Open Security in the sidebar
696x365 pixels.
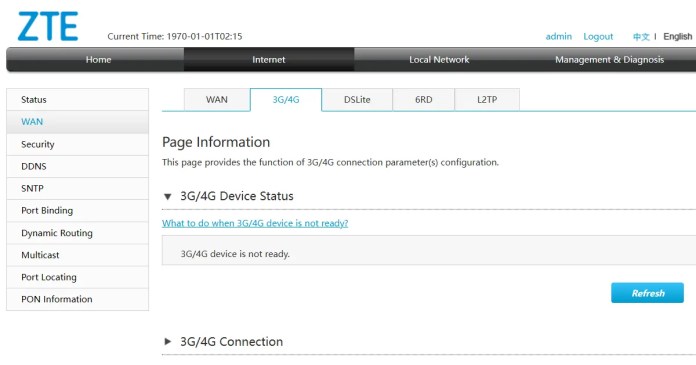tap(78, 144)
